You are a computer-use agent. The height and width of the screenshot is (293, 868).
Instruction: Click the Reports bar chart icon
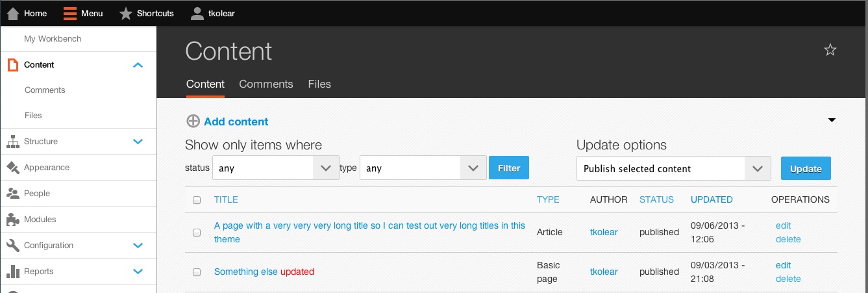point(12,272)
